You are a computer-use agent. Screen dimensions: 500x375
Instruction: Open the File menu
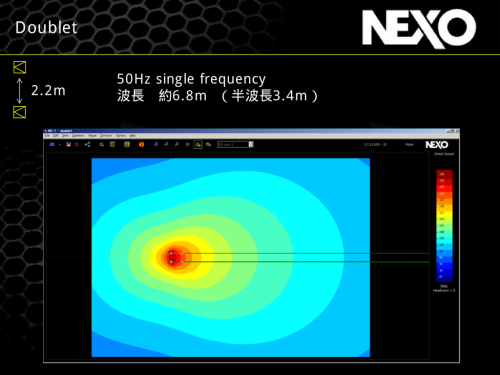[x=47, y=136]
